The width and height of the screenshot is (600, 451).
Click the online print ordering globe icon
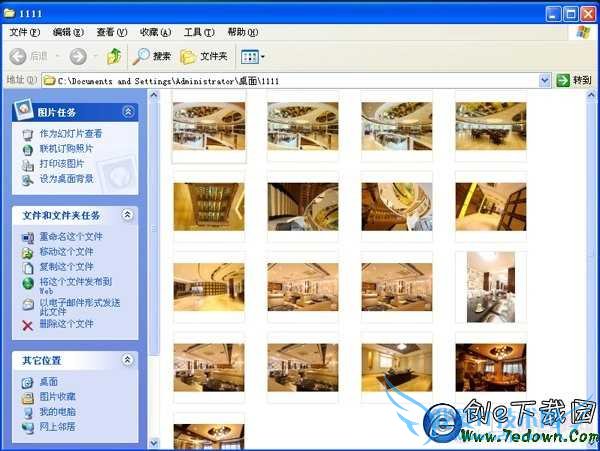(28, 150)
